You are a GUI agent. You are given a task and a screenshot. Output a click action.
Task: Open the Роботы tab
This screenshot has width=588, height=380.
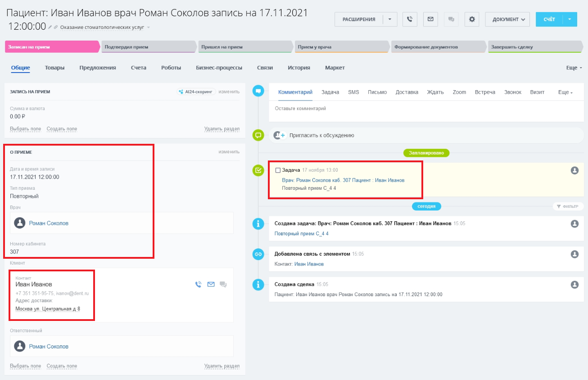click(x=171, y=68)
